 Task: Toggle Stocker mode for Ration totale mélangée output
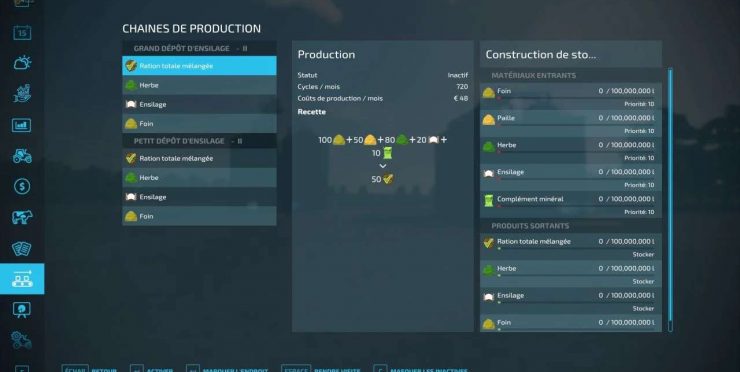pyautogui.click(x=643, y=254)
